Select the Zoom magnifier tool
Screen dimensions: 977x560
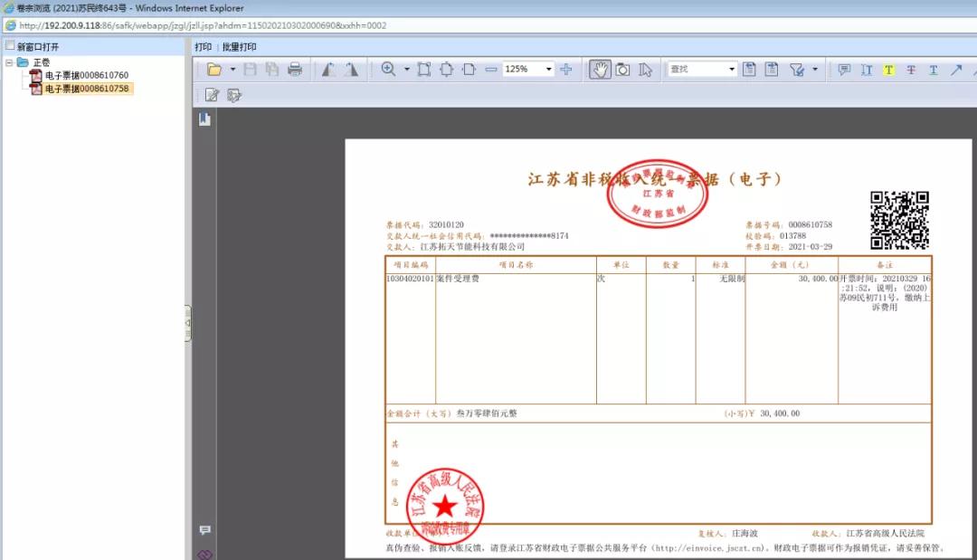[x=389, y=70]
